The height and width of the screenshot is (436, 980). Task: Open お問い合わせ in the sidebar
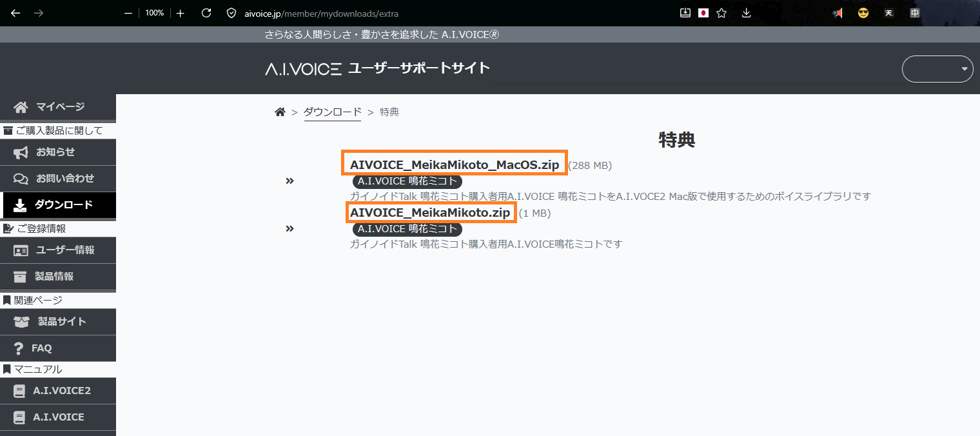click(x=58, y=179)
